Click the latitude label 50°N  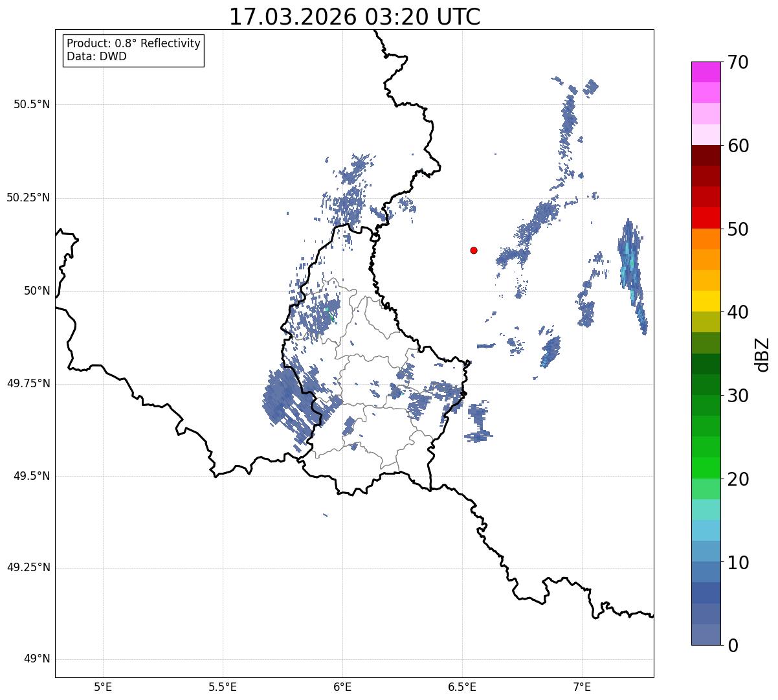coord(37,291)
